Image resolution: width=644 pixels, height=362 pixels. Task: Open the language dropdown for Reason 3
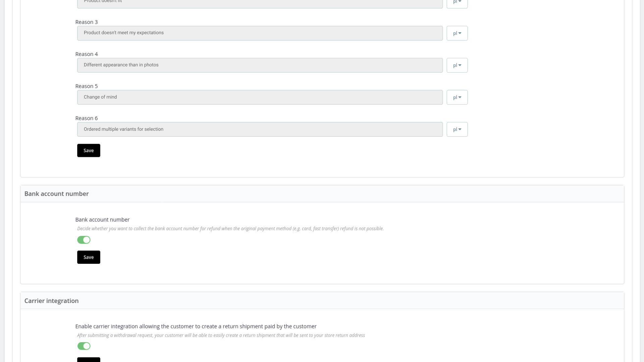coord(457,33)
